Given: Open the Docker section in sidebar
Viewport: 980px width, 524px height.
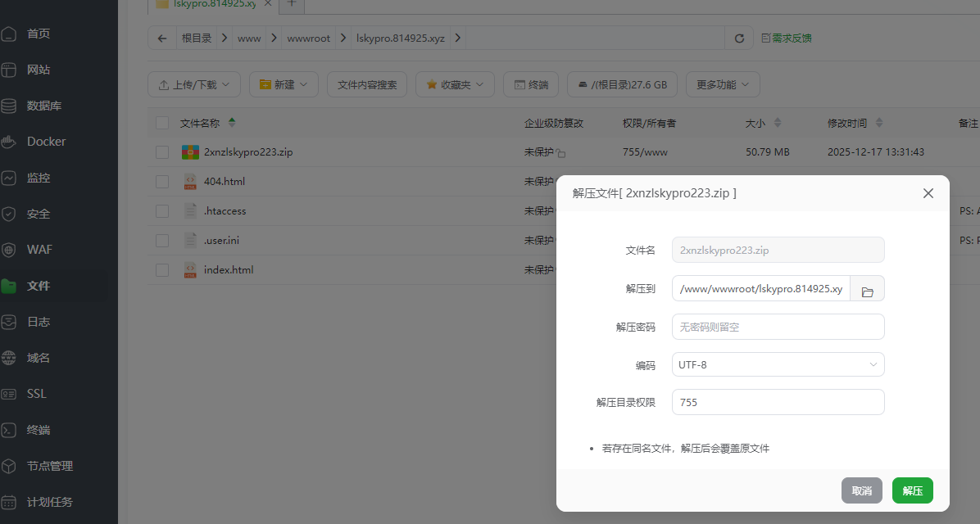Looking at the screenshot, I should (x=45, y=141).
